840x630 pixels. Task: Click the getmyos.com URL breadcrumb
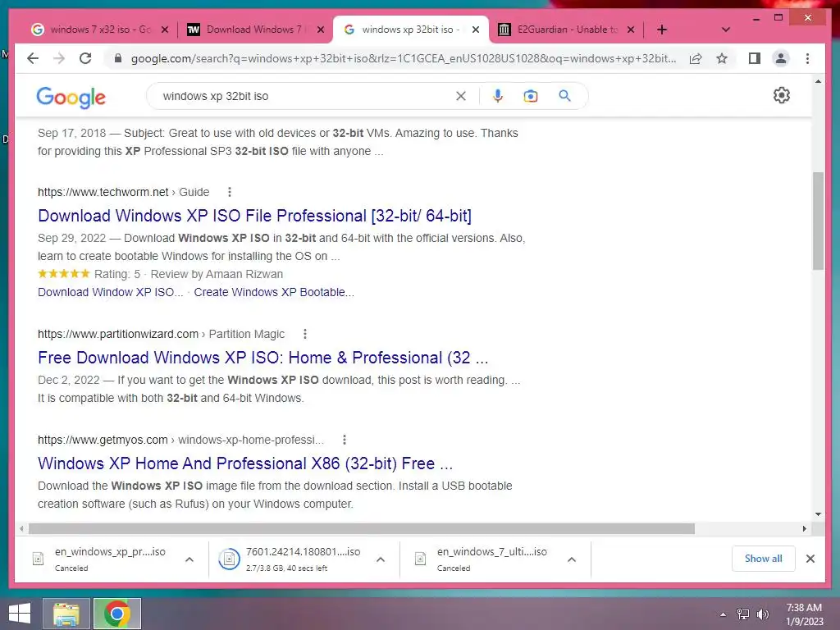click(x=180, y=440)
